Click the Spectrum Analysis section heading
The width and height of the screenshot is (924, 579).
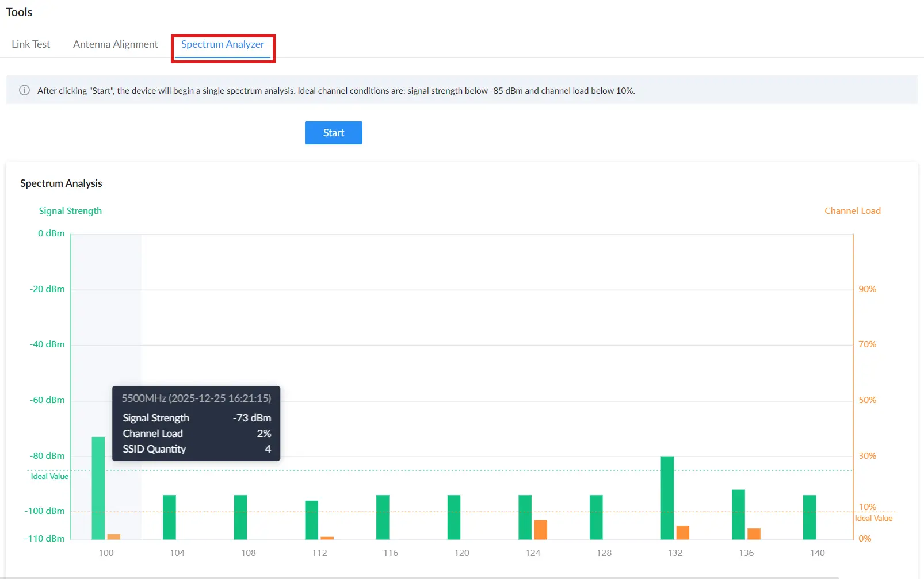pyautogui.click(x=61, y=183)
